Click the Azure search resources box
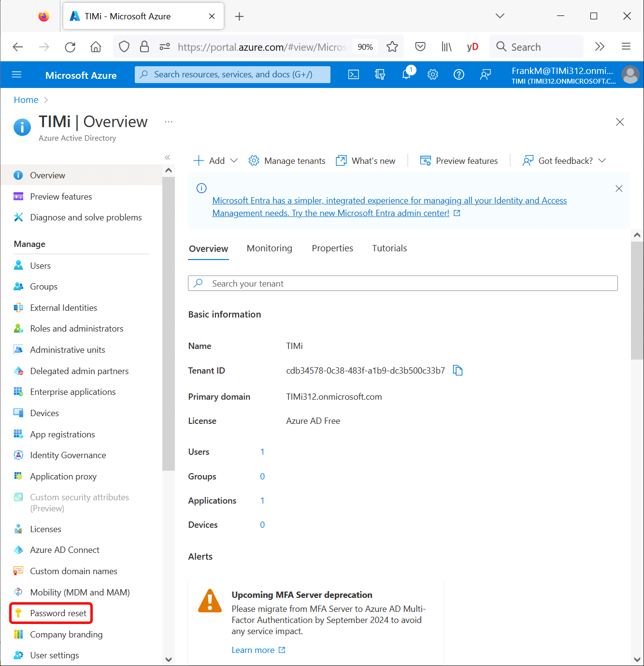 [232, 74]
